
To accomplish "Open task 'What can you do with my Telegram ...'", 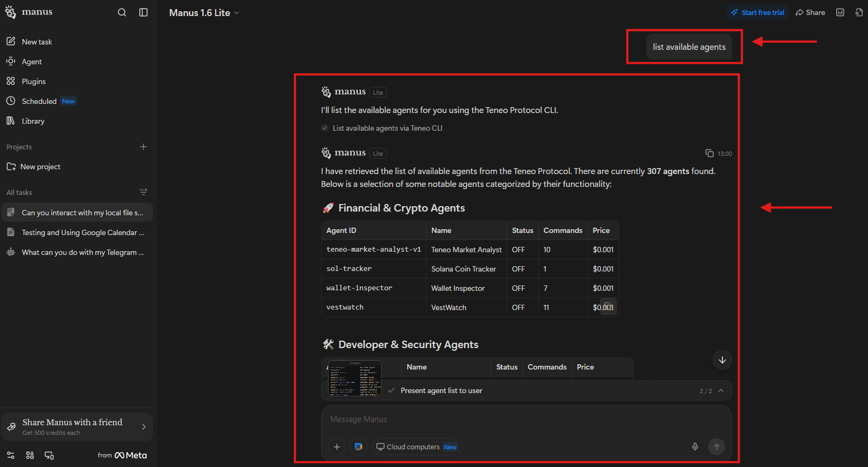I will coord(77,252).
